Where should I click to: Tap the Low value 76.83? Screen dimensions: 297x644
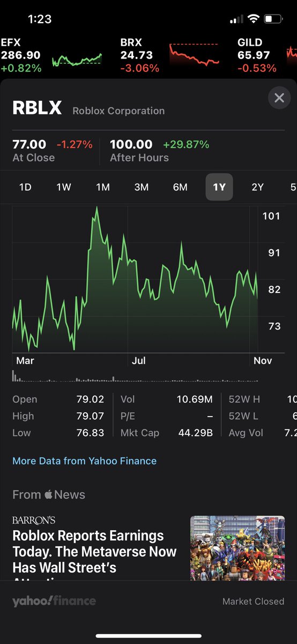point(90,433)
